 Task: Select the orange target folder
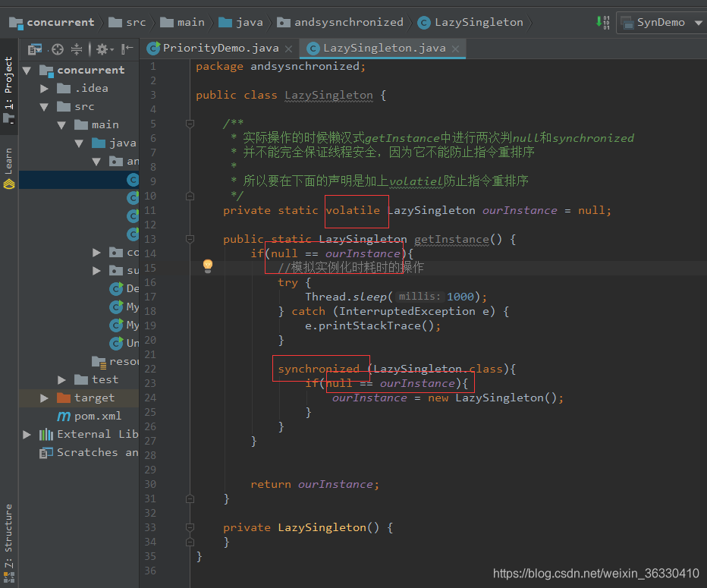(x=86, y=398)
